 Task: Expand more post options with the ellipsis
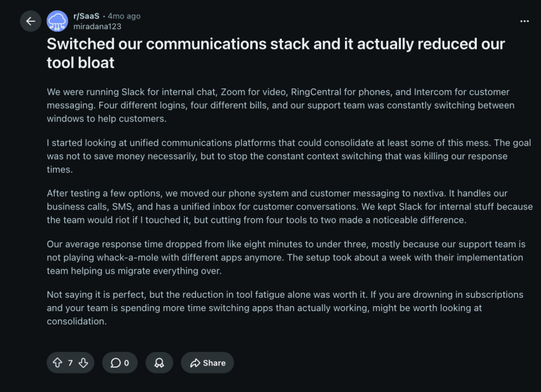click(524, 21)
